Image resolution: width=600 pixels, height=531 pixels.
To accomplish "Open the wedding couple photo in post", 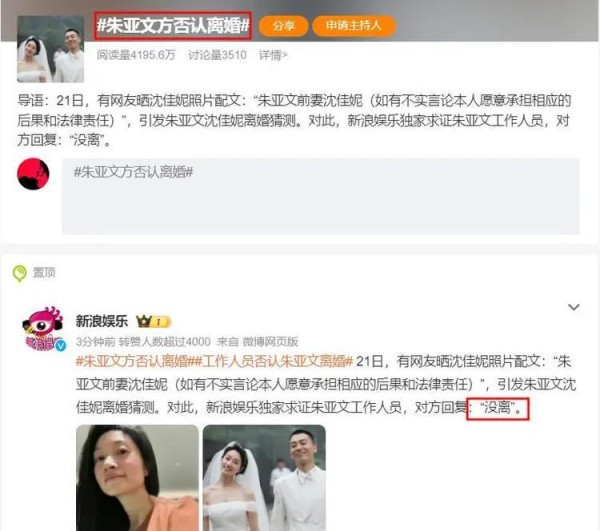I will (264, 477).
